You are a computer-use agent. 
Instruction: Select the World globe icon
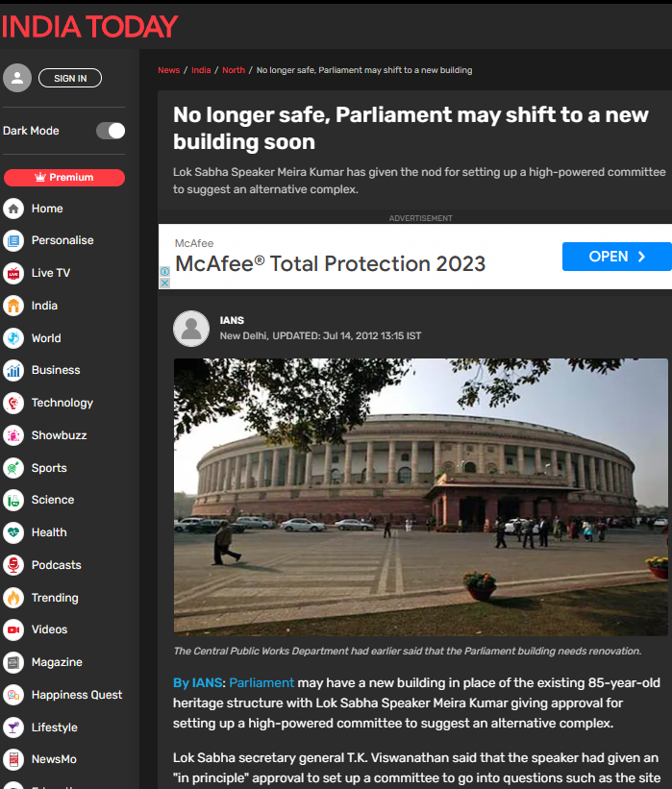coord(13,338)
